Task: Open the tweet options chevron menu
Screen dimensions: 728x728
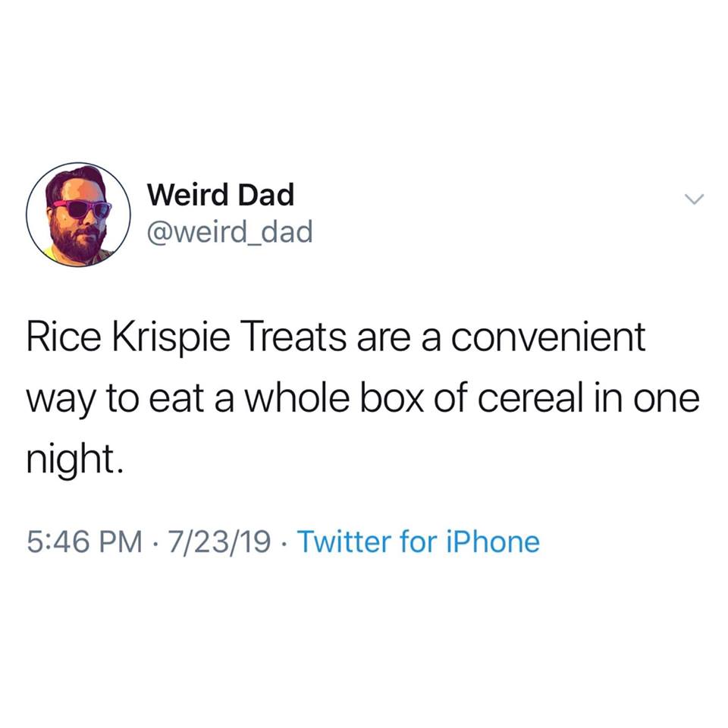Action: click(x=694, y=199)
